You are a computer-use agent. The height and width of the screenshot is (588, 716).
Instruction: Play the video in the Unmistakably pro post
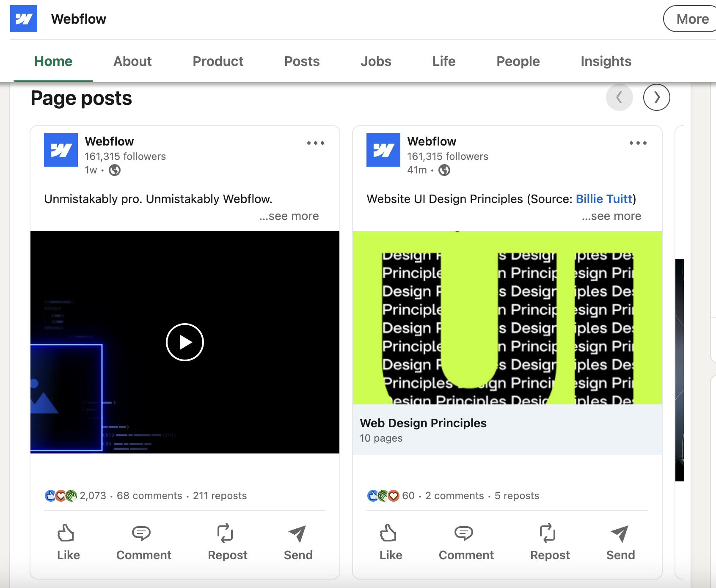(x=185, y=342)
